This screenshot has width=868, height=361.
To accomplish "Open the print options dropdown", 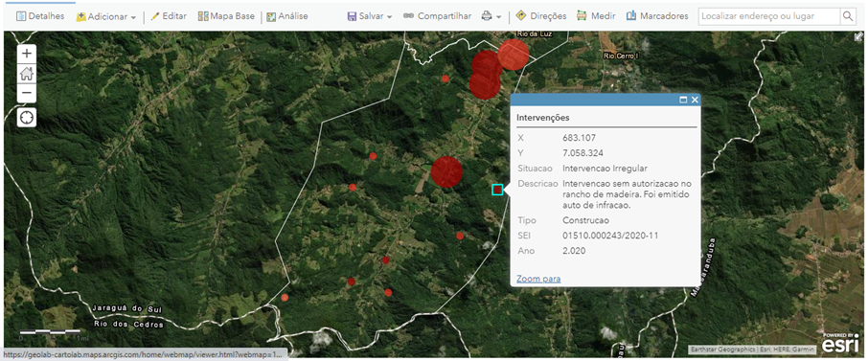I will 491,16.
